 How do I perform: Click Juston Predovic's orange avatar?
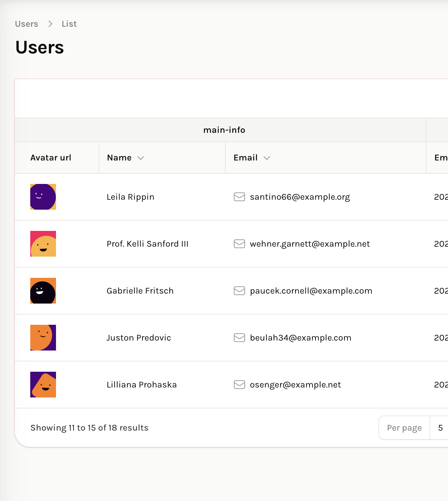pos(43,338)
